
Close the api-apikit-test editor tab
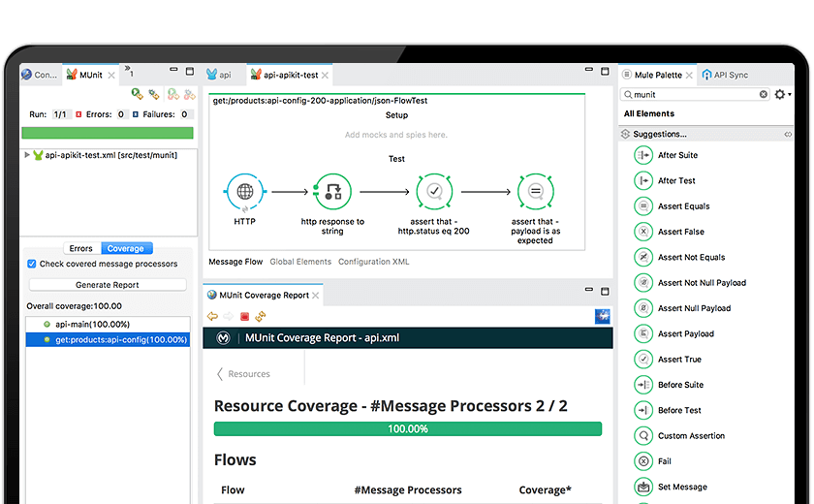click(325, 76)
